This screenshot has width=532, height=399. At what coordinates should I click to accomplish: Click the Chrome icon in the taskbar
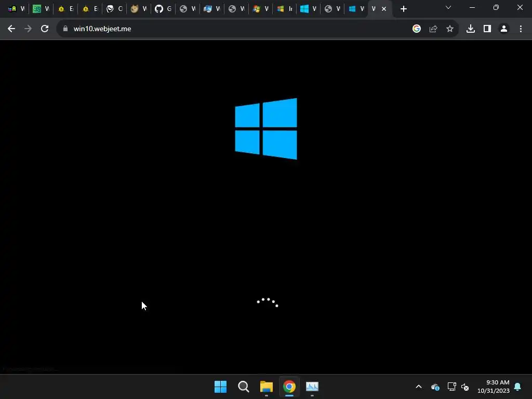tap(289, 387)
